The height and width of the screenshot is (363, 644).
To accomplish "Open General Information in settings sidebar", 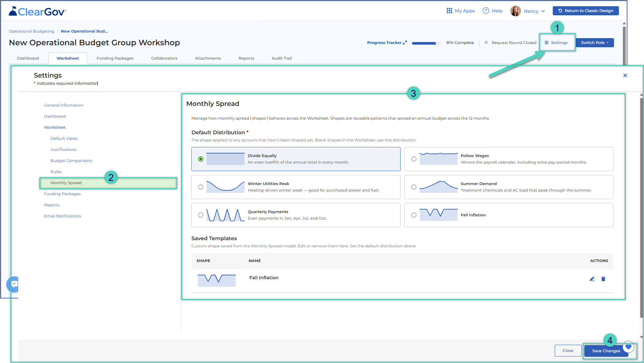I will [64, 105].
